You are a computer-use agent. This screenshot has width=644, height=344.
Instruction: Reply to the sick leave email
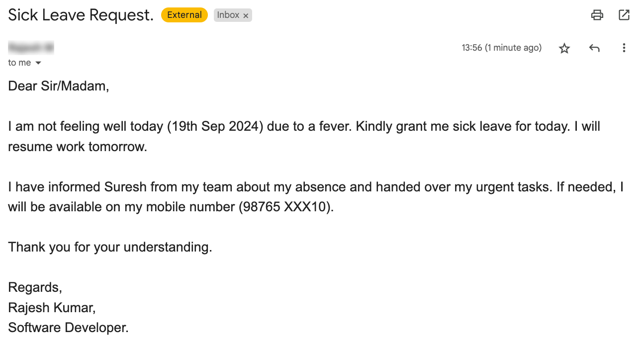(x=594, y=48)
